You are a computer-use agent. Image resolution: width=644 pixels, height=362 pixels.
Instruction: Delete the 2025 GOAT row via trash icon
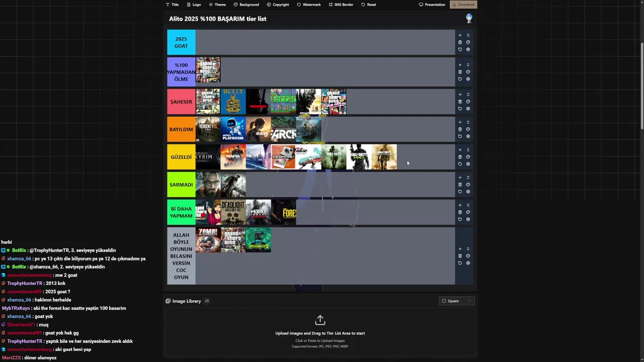tap(460, 42)
